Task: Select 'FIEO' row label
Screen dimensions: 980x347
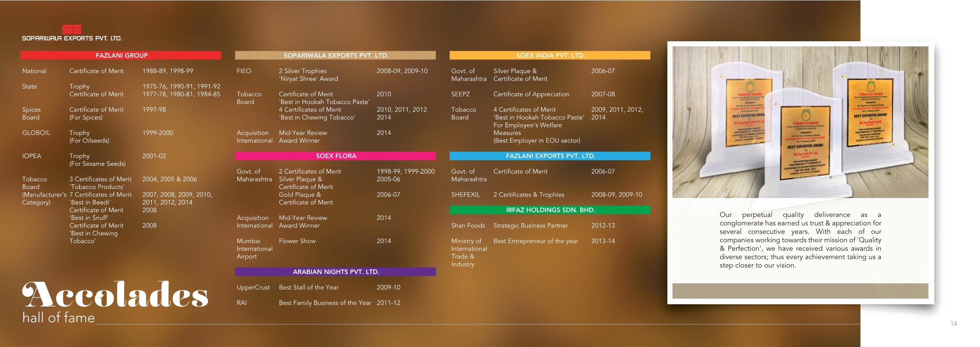Action: click(244, 71)
